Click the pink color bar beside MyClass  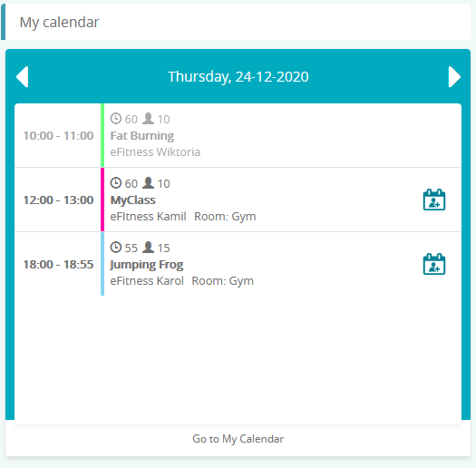(x=102, y=200)
